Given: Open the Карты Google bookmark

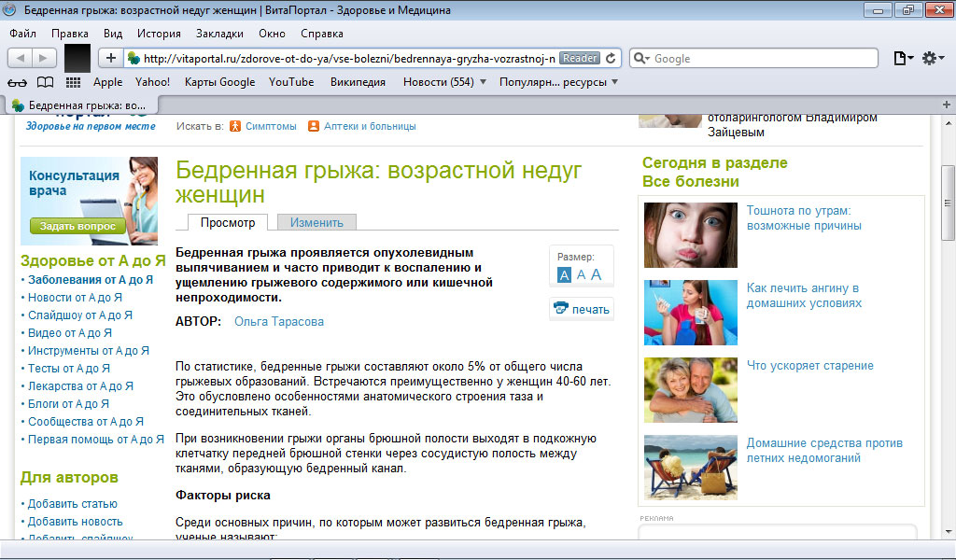Looking at the screenshot, I should pos(219,81).
